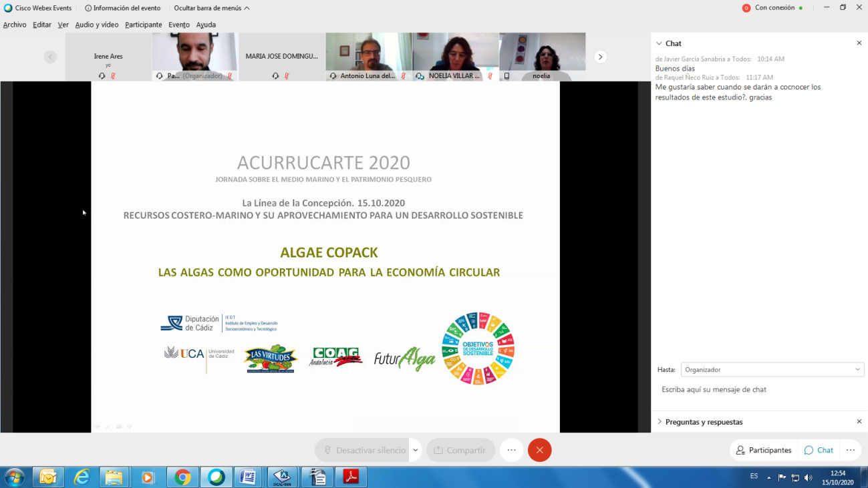Click the red leave event button
This screenshot has height=488, width=868.
tap(539, 450)
